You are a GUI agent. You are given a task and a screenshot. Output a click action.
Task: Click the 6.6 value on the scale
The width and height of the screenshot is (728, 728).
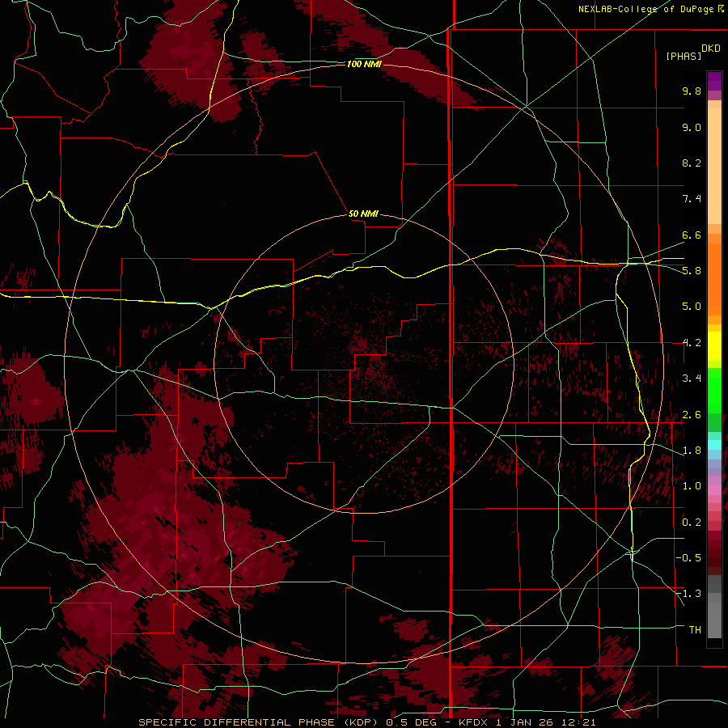tap(692, 235)
